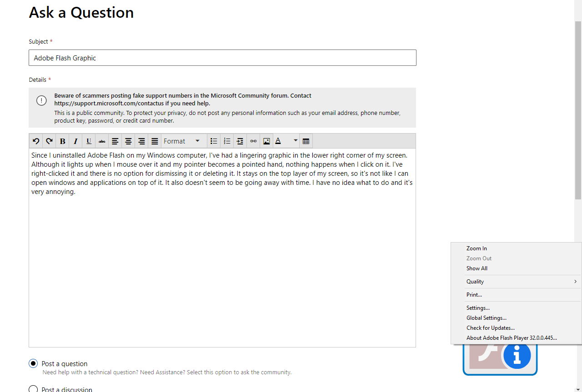Justify the text
The width and height of the screenshot is (582, 392).
(x=155, y=141)
